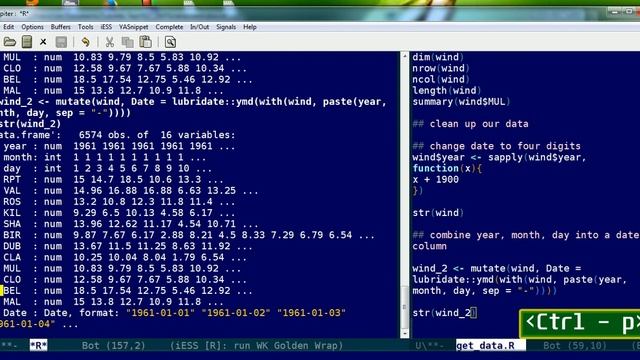Click the ncol(wind) line
This screenshot has height=360, width=640.
[x=441, y=79]
